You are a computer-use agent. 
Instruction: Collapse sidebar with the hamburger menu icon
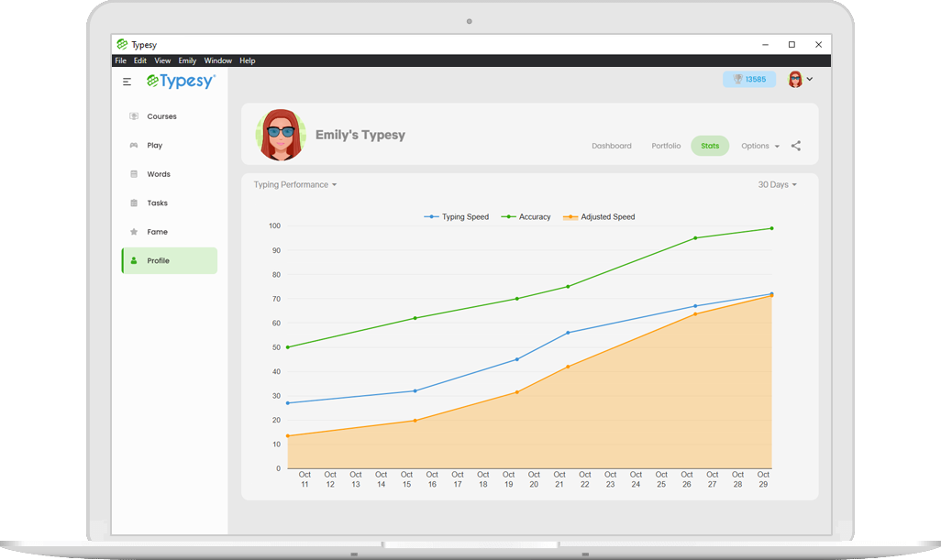[127, 82]
